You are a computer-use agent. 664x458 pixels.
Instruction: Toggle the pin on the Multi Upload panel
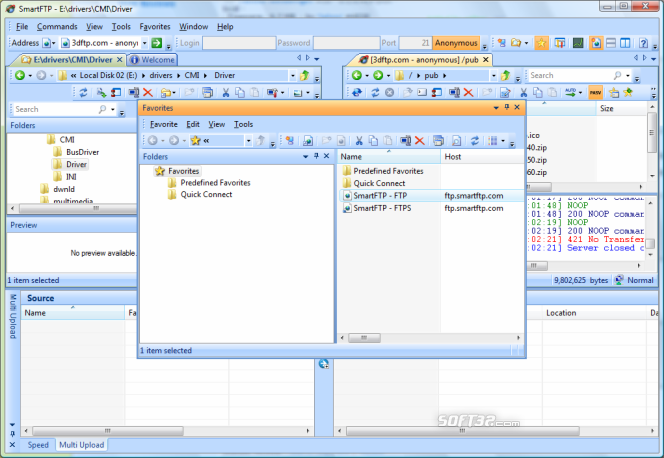(x=12, y=434)
